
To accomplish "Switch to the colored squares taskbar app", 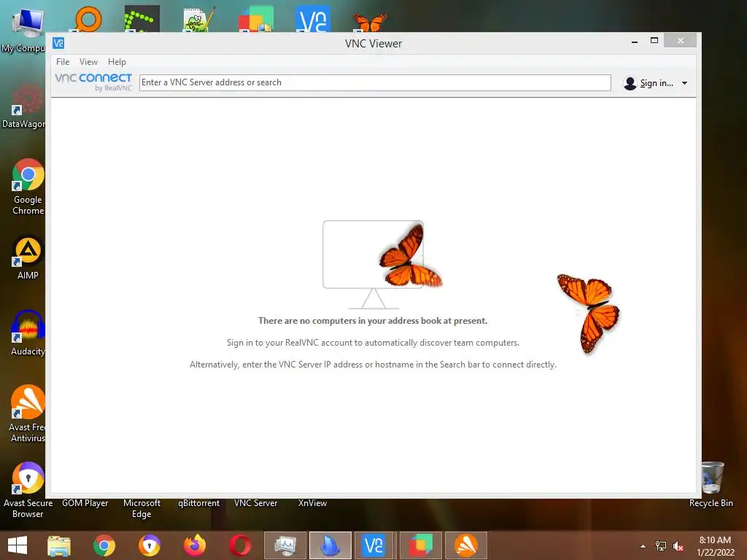I will click(421, 545).
